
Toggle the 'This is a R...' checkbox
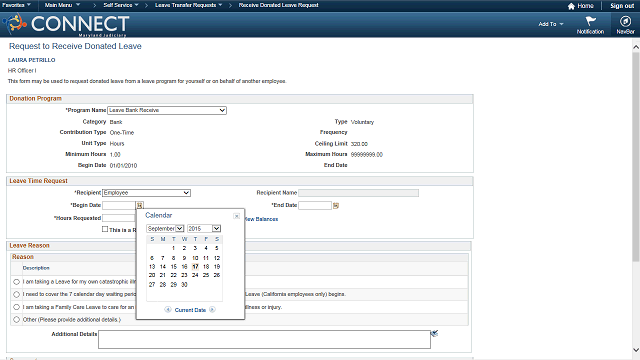pyautogui.click(x=105, y=229)
